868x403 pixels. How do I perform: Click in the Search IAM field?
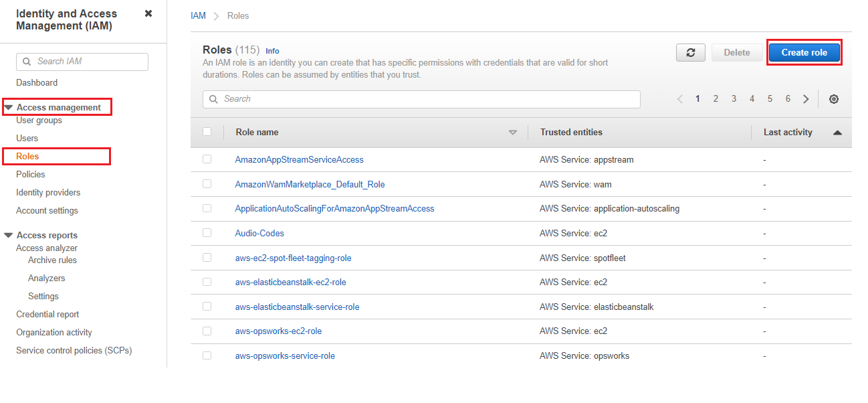tap(82, 62)
